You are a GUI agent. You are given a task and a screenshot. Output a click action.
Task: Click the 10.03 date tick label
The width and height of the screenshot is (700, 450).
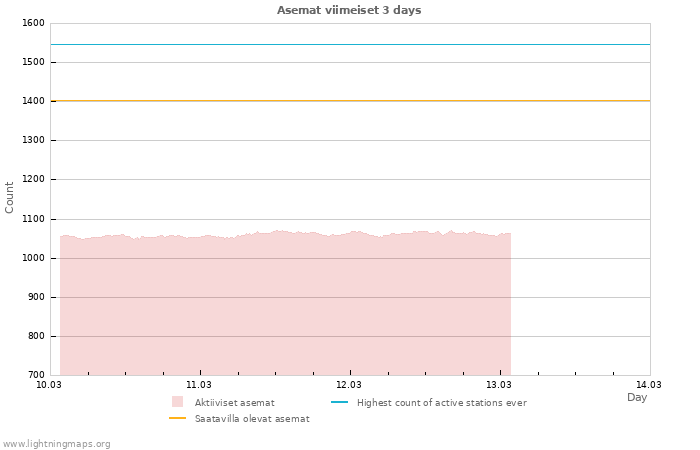(x=49, y=384)
